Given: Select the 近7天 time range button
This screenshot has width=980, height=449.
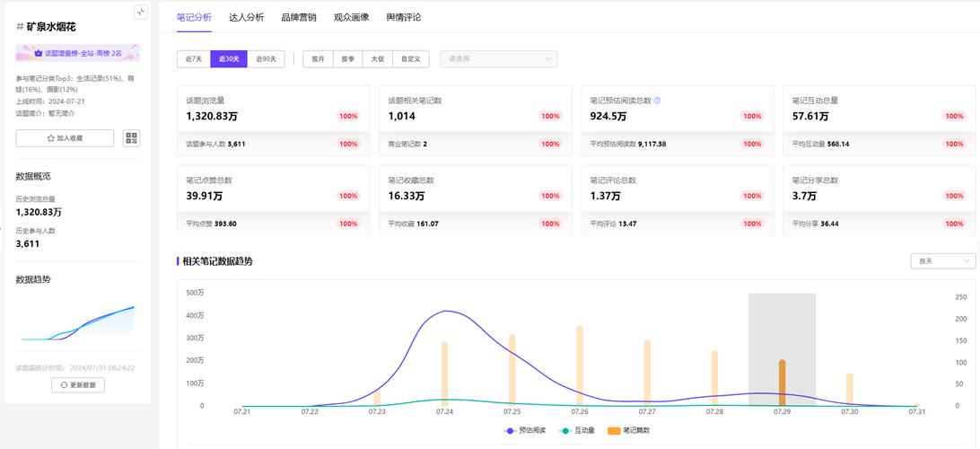Looking at the screenshot, I should 193,59.
